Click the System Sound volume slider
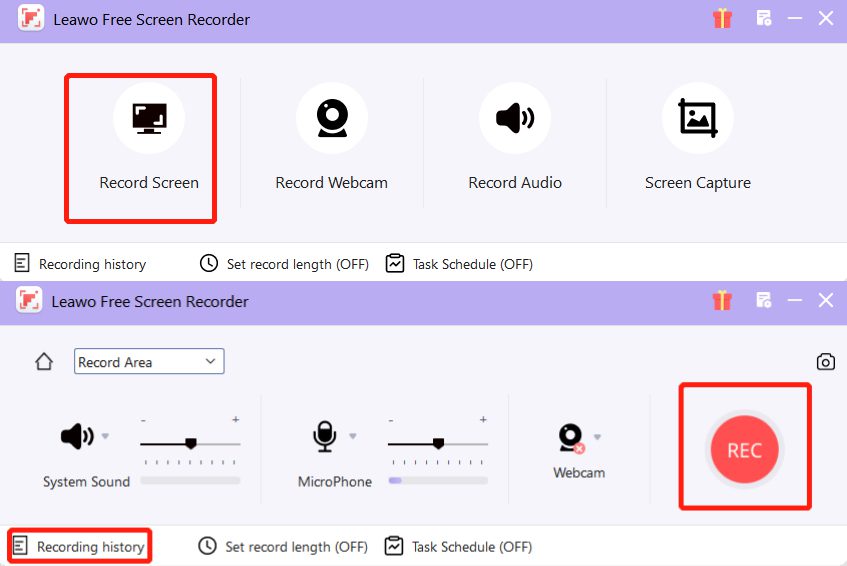The height and width of the screenshot is (566, 847). point(190,443)
